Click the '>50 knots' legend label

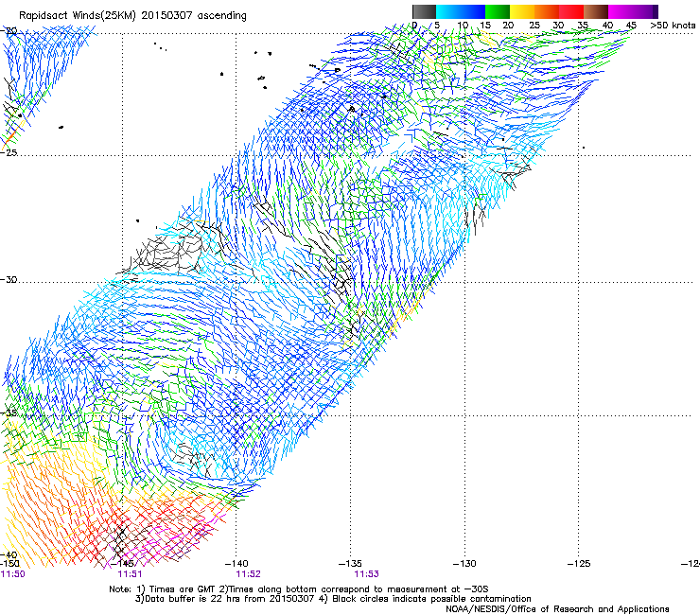pos(673,25)
